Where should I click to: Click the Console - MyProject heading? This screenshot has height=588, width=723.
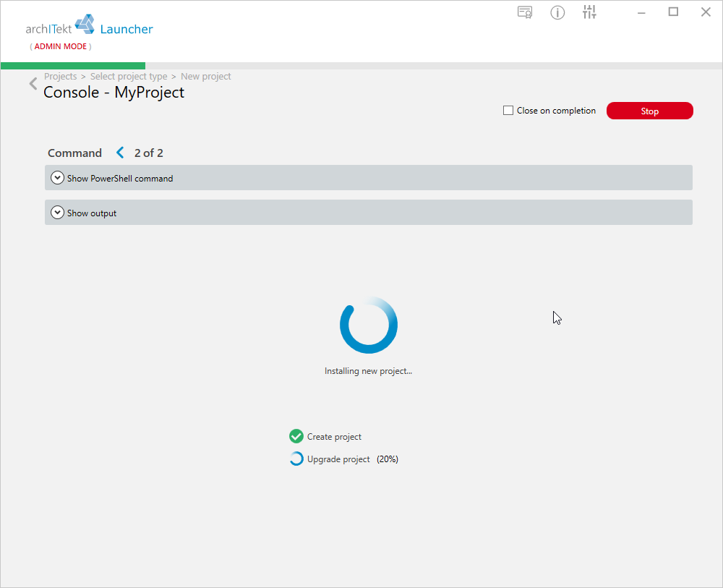coord(114,93)
